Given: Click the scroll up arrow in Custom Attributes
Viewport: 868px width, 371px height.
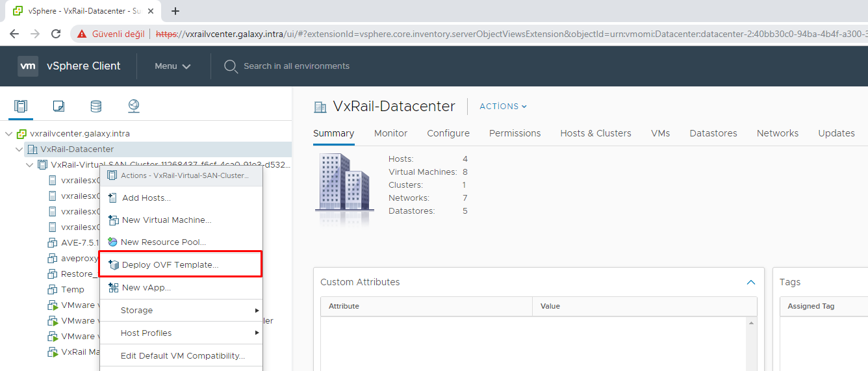Looking at the screenshot, I should (752, 323).
